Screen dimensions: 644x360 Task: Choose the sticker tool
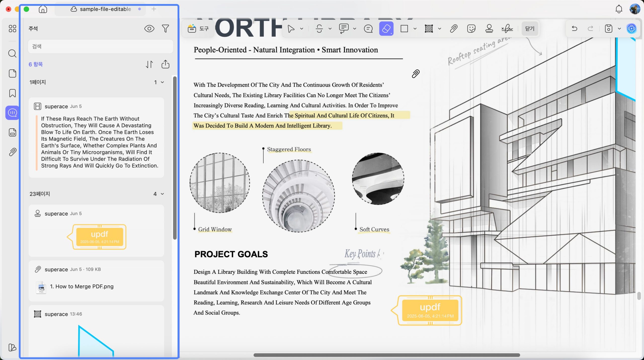(471, 29)
